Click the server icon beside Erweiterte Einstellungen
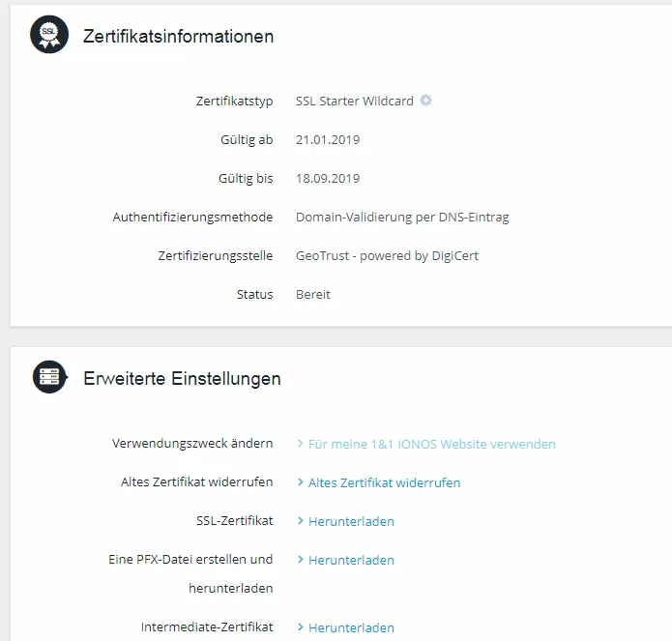The height and width of the screenshot is (641, 672). 50,377
